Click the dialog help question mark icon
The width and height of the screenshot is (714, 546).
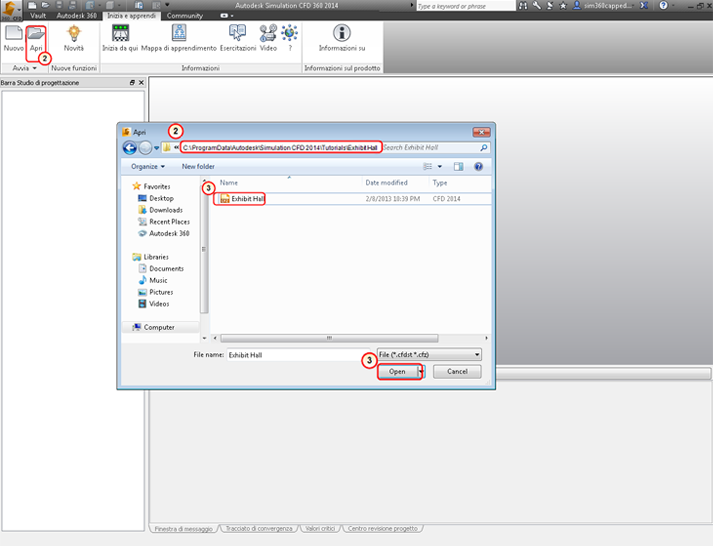(x=478, y=167)
